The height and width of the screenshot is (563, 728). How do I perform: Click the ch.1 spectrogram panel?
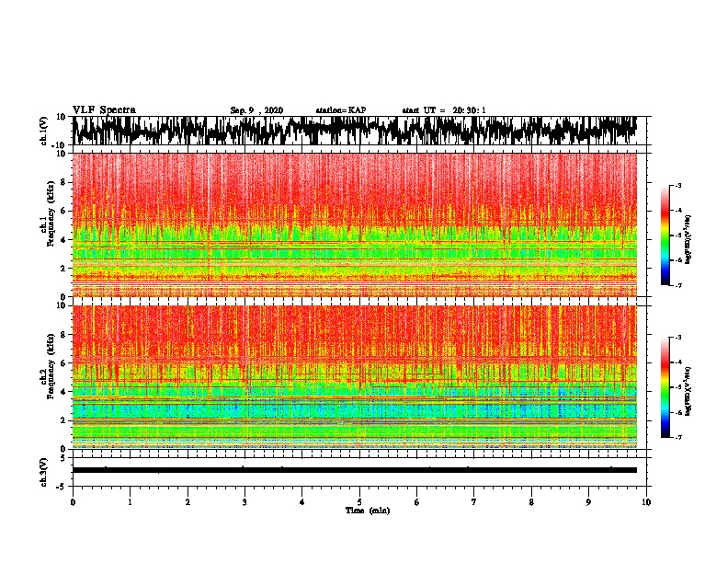(x=354, y=224)
